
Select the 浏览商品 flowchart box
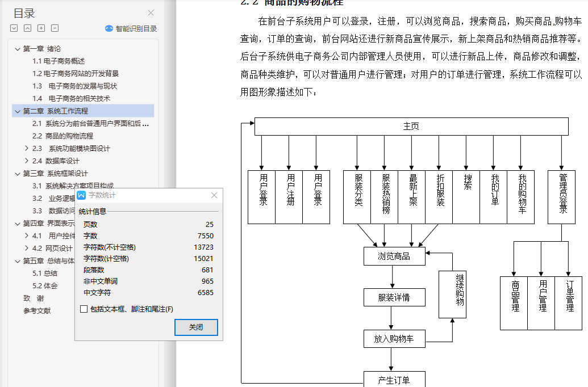click(394, 256)
